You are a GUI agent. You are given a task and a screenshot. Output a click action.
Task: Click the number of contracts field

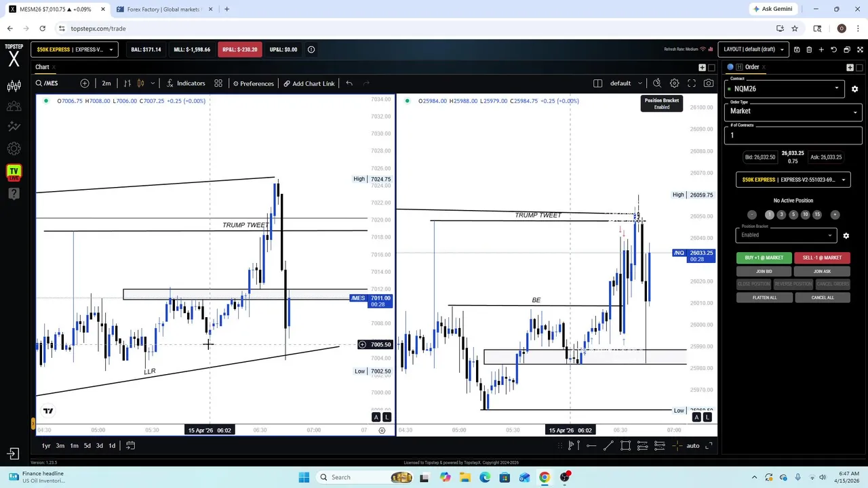click(x=793, y=135)
